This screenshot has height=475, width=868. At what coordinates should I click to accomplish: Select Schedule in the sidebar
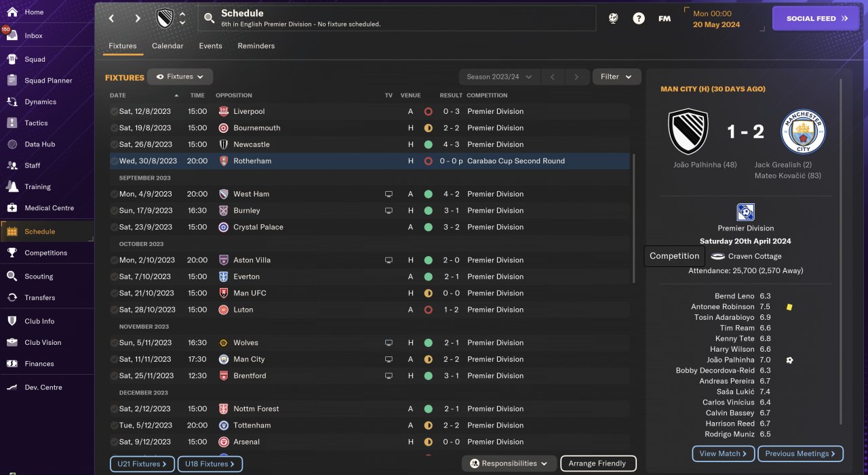(47, 232)
